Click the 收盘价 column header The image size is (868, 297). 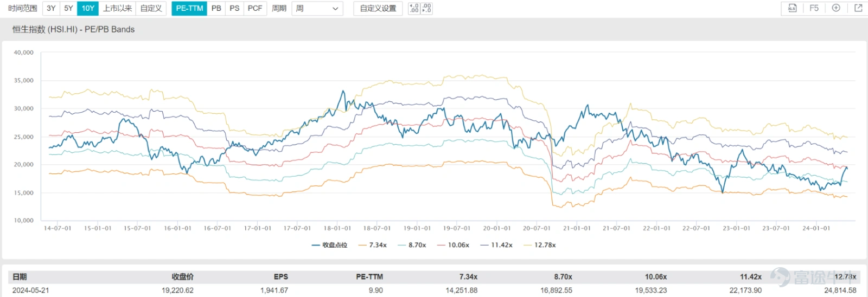182,276
